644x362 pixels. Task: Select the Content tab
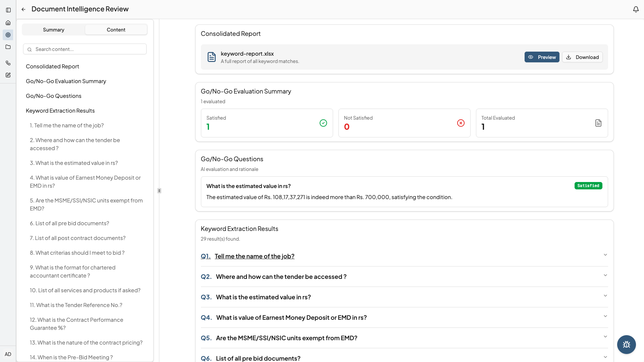pyautogui.click(x=116, y=30)
